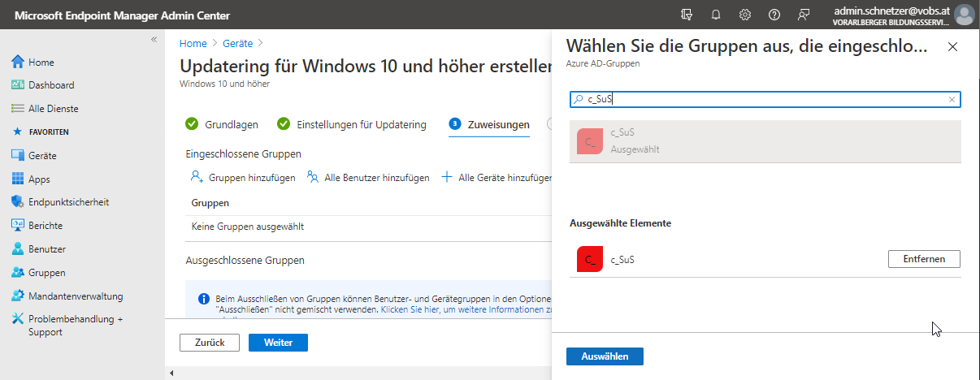Screen dimensions: 980x380
Task: Clear the group search field
Action: point(952,99)
